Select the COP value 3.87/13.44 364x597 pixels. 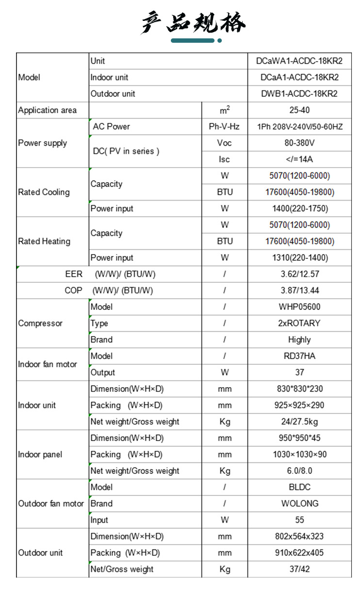299,290
